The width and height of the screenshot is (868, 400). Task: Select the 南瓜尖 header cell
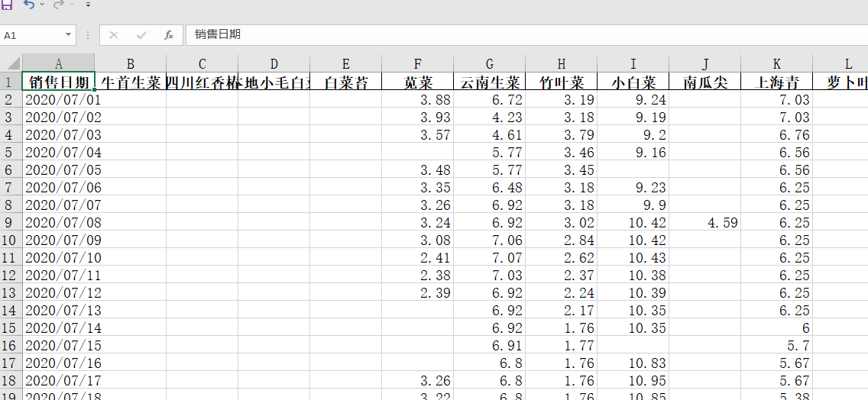pyautogui.click(x=704, y=82)
